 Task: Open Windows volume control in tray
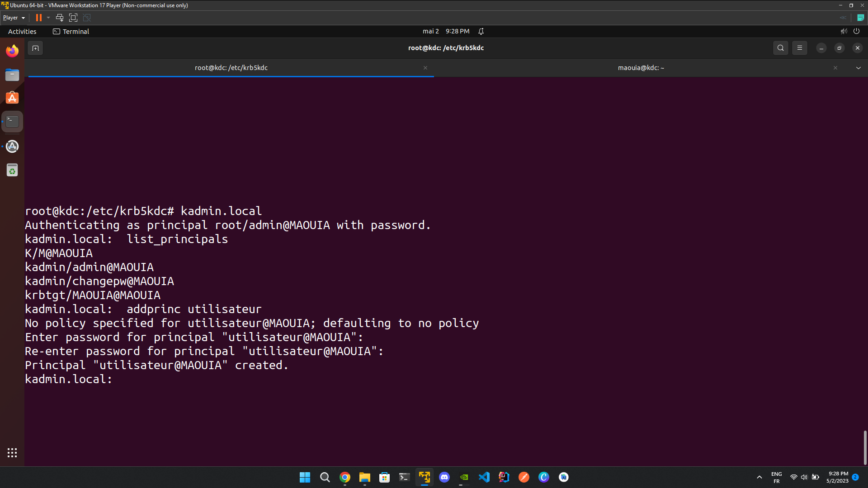click(x=804, y=477)
